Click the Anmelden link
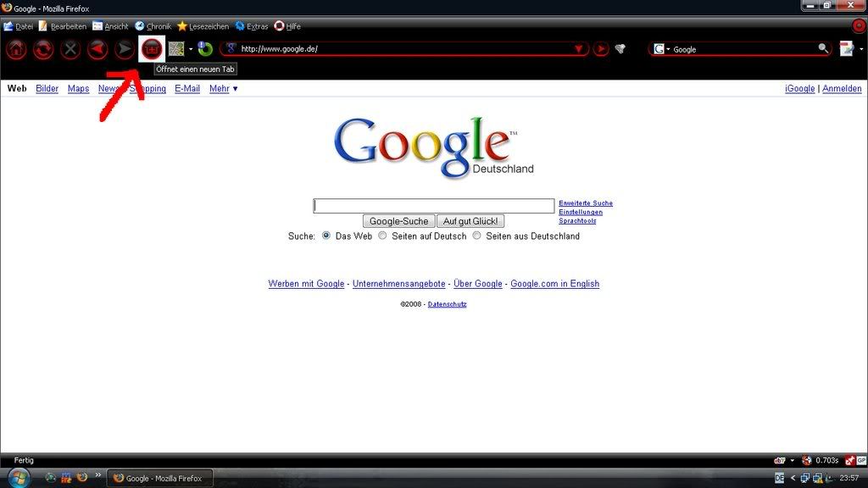868x488 pixels. point(842,88)
